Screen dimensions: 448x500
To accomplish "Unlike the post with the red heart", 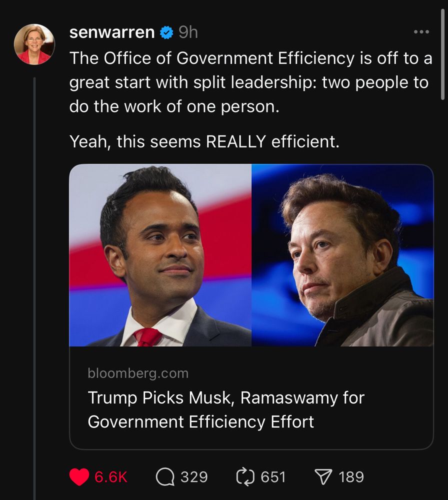I will pos(79,477).
